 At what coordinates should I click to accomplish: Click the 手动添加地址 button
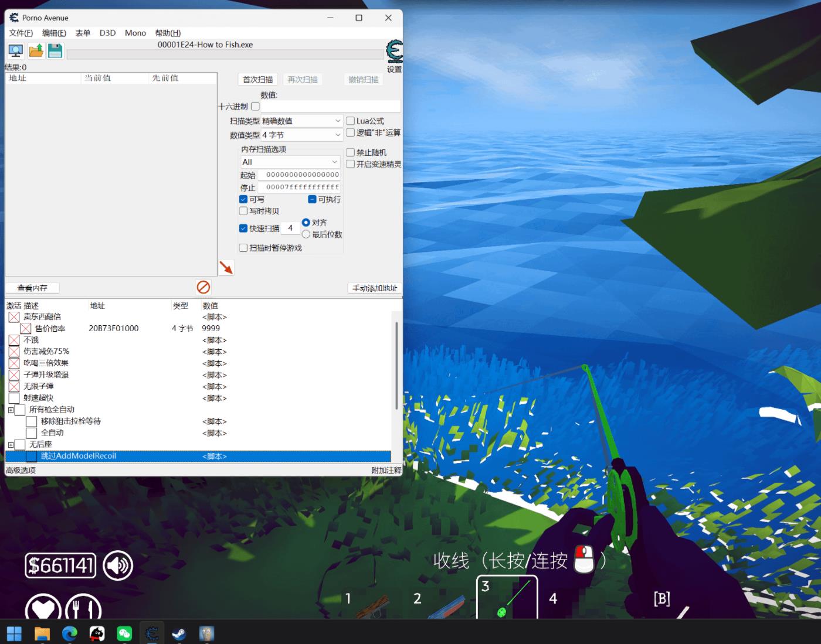(x=375, y=288)
